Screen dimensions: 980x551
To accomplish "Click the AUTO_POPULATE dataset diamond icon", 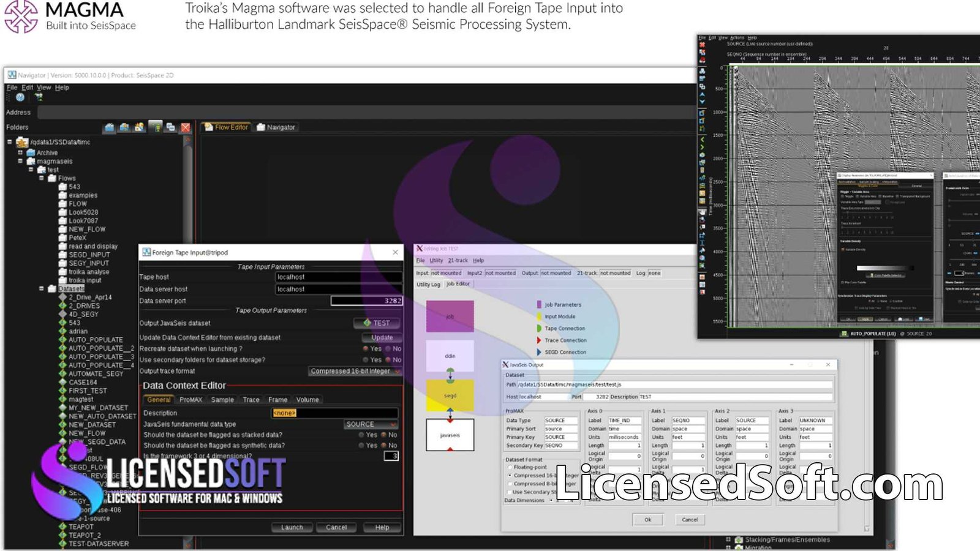I will [62, 340].
